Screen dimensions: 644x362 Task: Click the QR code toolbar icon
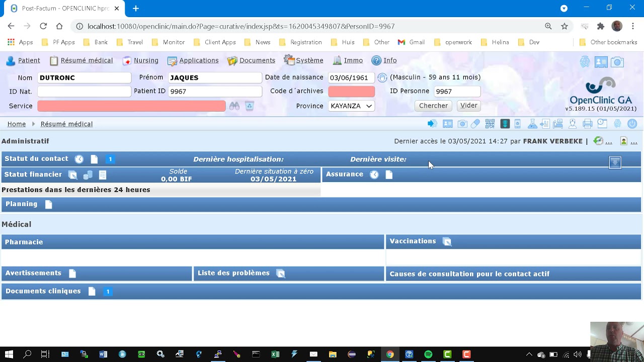[x=490, y=124]
